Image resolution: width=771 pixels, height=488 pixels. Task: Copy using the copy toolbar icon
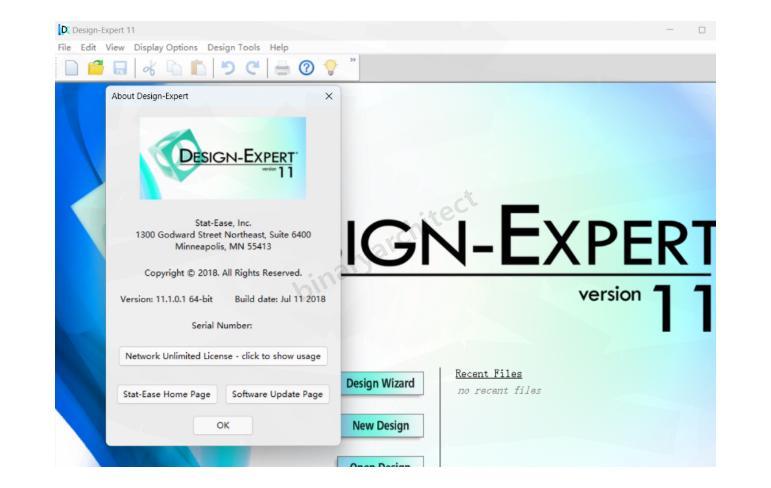pyautogui.click(x=174, y=68)
